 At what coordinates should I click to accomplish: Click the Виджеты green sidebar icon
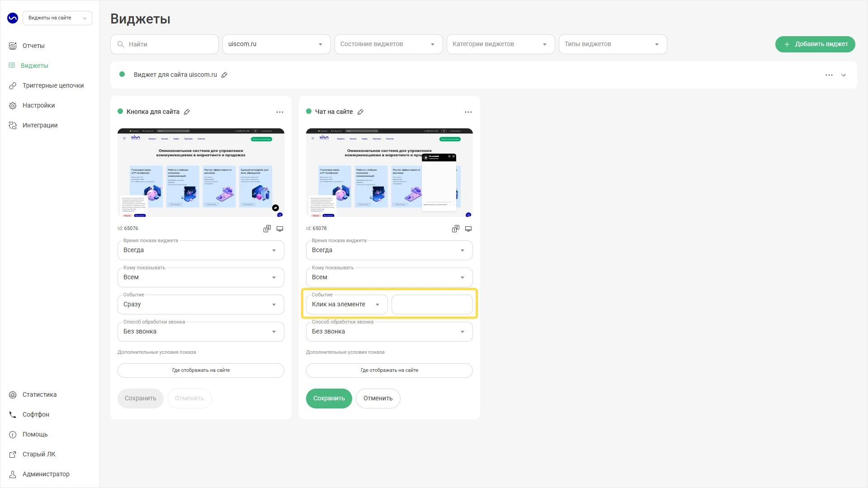[12, 66]
